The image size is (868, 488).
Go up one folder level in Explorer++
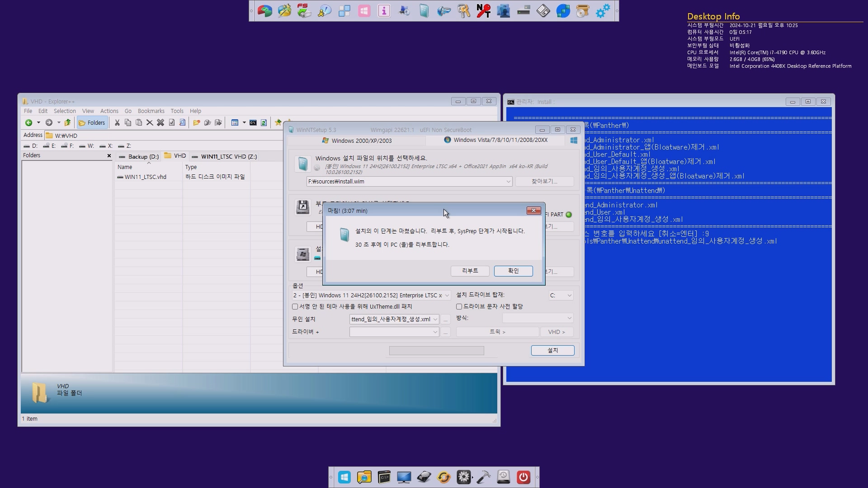(x=67, y=122)
